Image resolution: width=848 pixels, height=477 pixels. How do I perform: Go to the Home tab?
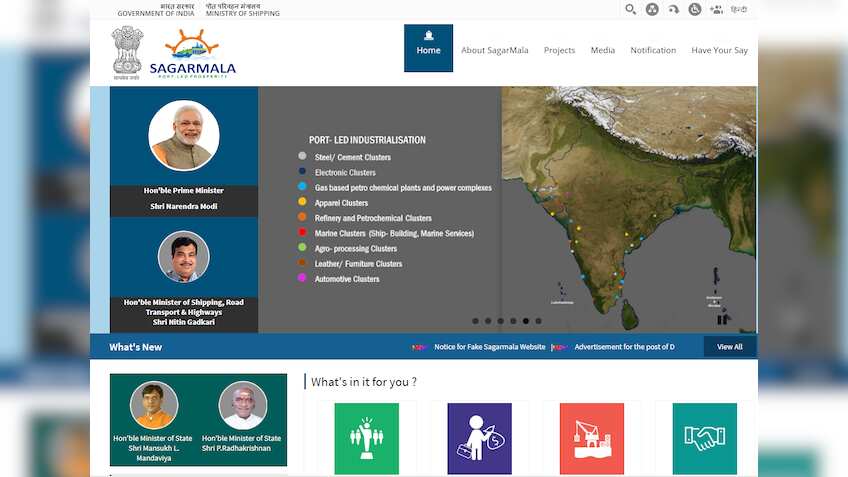coord(428,48)
